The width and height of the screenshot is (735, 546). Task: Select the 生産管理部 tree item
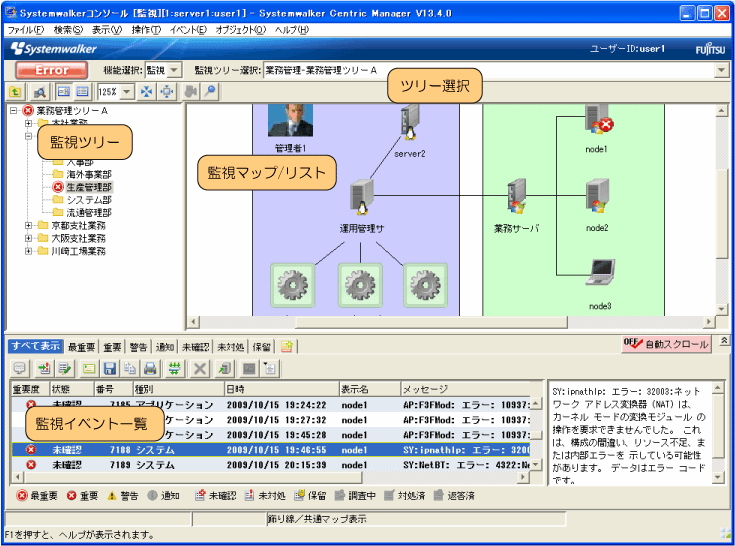coord(88,187)
